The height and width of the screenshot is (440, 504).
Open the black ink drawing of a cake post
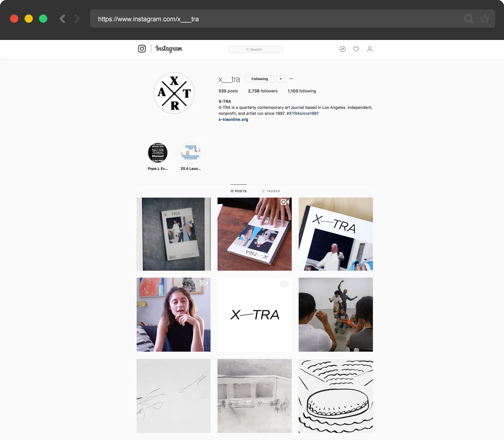coord(336,396)
